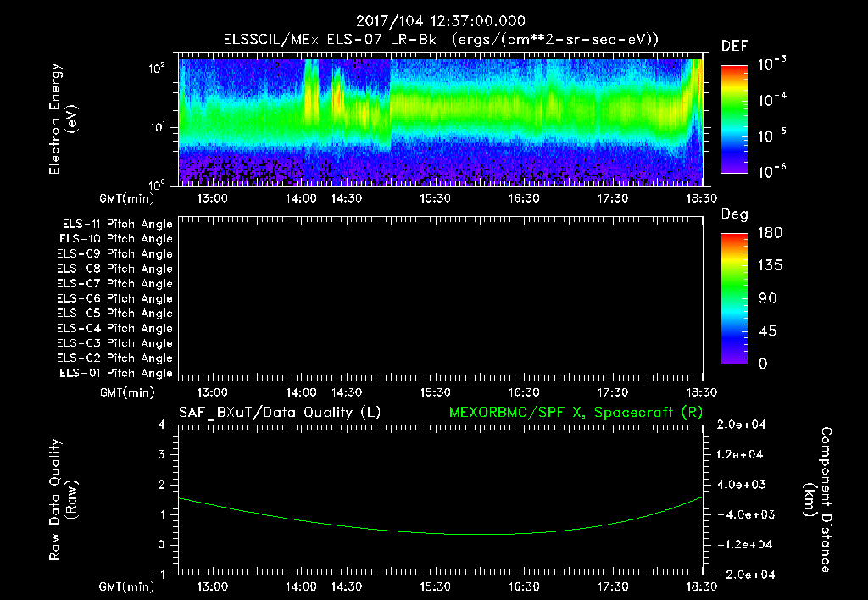Click the 2.0e+04 right axis value
The width and height of the screenshot is (868, 600).
point(740,425)
